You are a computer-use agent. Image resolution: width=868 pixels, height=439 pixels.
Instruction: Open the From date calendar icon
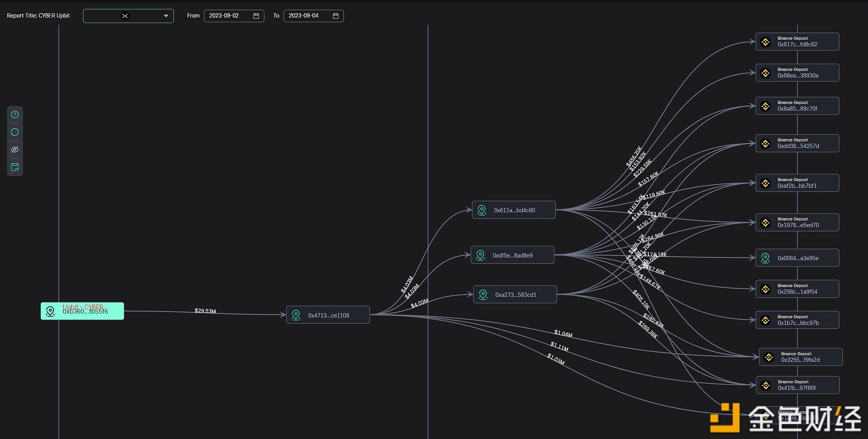[x=256, y=16]
